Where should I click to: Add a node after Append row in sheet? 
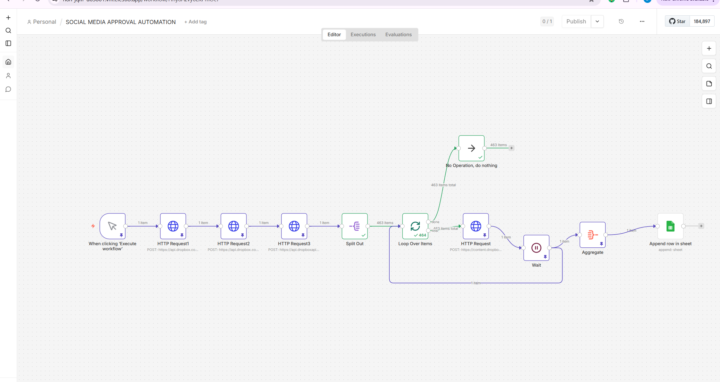(x=701, y=226)
